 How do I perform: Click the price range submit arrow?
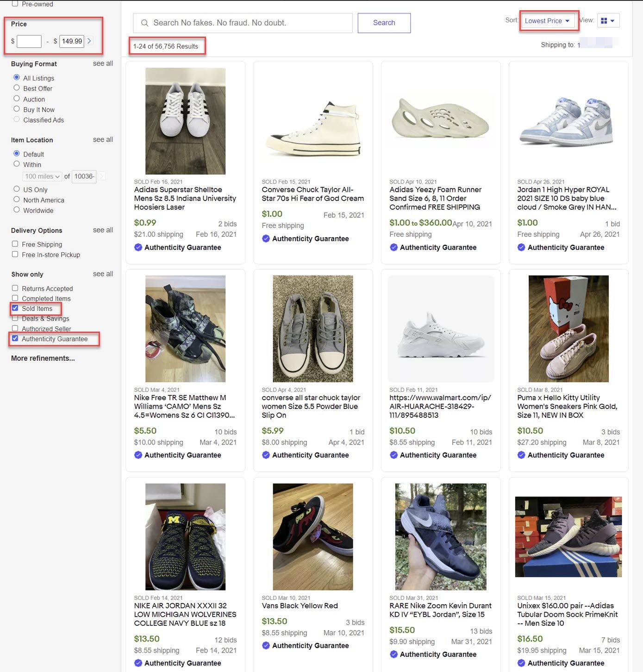tap(89, 41)
